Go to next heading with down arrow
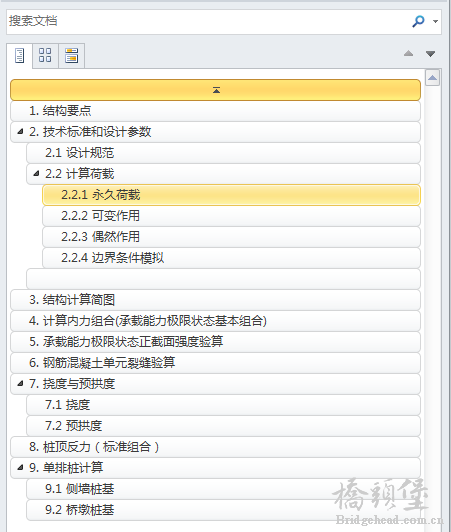This screenshot has width=451, height=532. point(431,54)
